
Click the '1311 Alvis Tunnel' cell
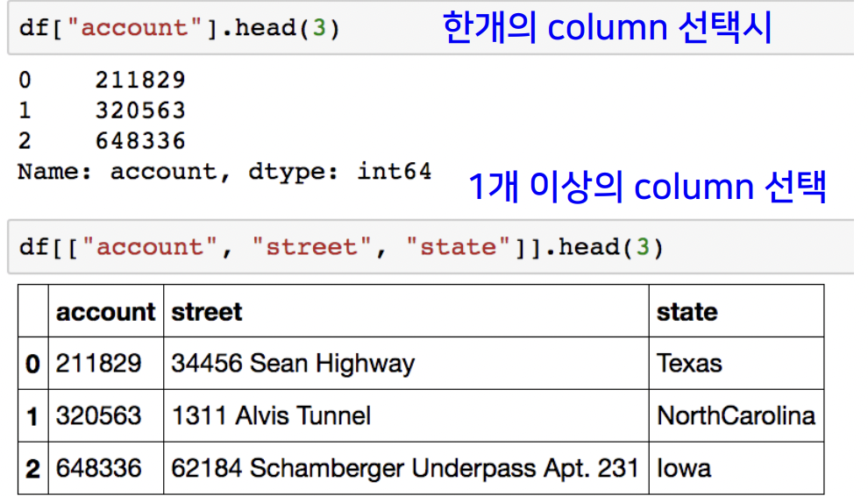click(x=406, y=415)
